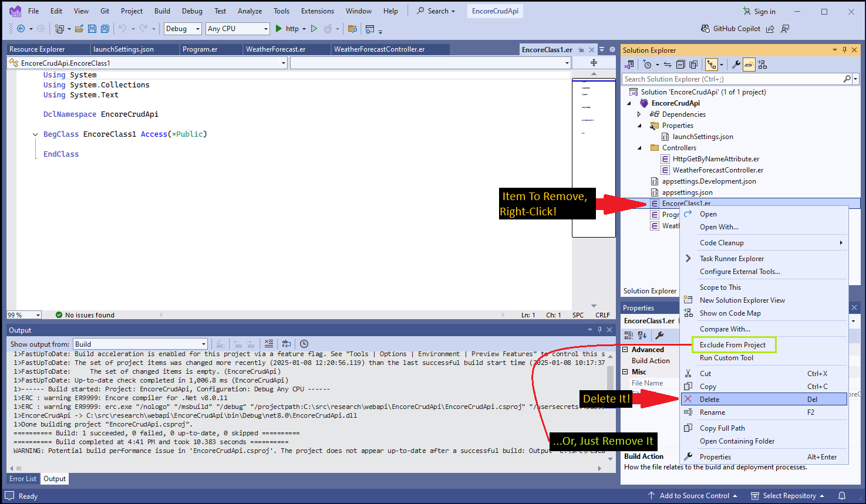This screenshot has height=504, width=866.
Task: Click the Open File folder icon
Action: (x=79, y=29)
